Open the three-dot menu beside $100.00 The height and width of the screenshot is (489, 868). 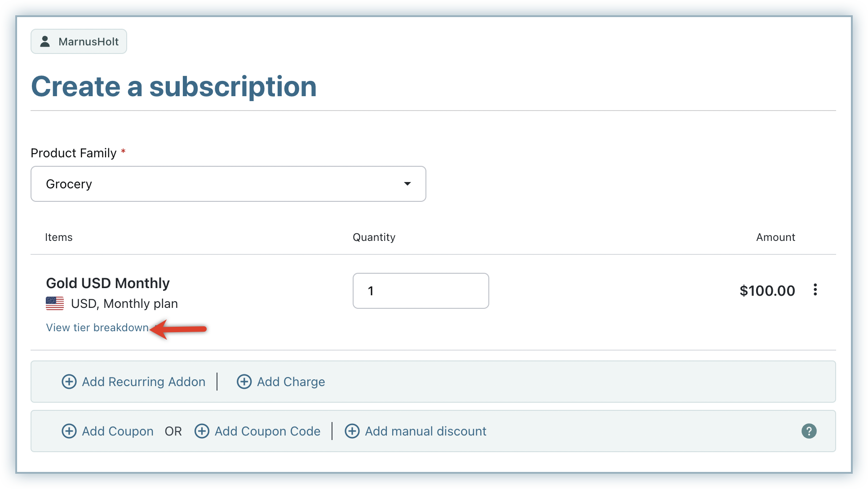coord(815,290)
